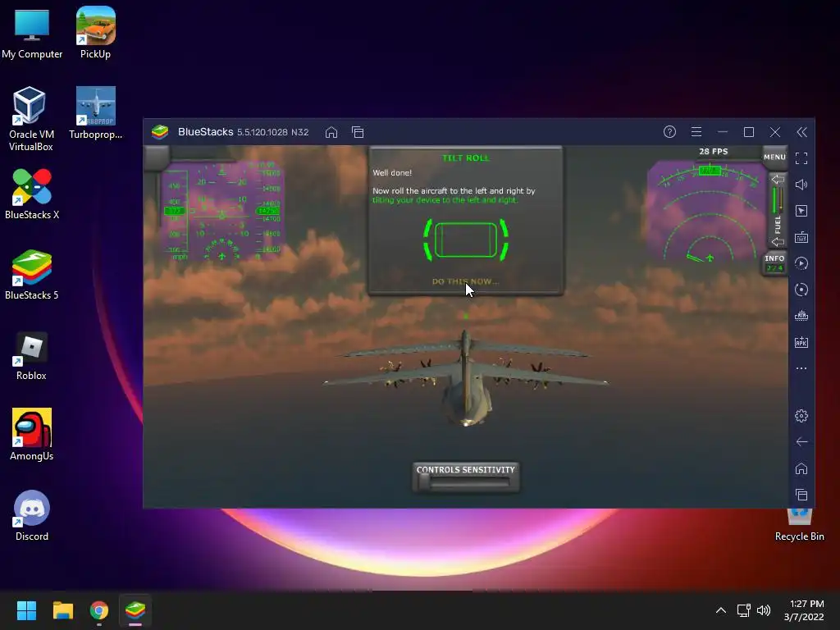Click BlueStacks taskbar icon
The image size is (840, 630).
pyautogui.click(x=135, y=610)
